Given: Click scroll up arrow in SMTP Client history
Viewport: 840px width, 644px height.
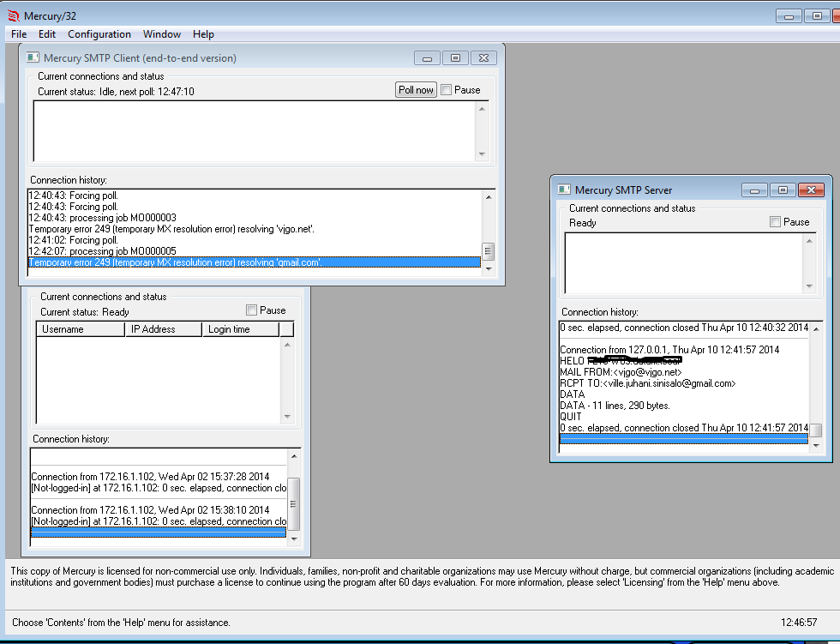Looking at the screenshot, I should tap(488, 197).
